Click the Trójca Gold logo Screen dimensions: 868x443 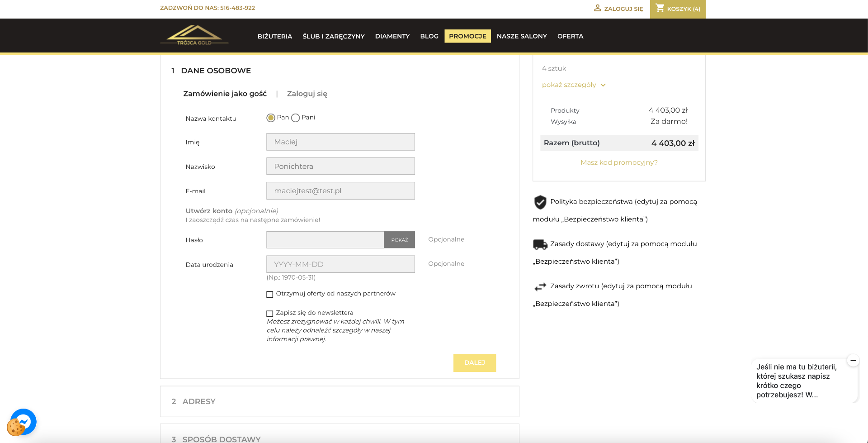click(x=194, y=35)
